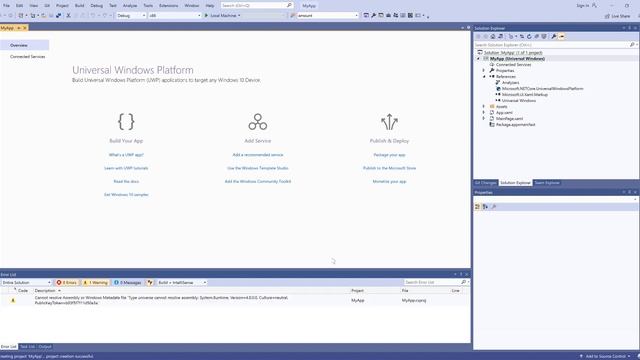
Task: Click Switch Views icon in Solution Explorer toolbar
Action: click(x=500, y=36)
